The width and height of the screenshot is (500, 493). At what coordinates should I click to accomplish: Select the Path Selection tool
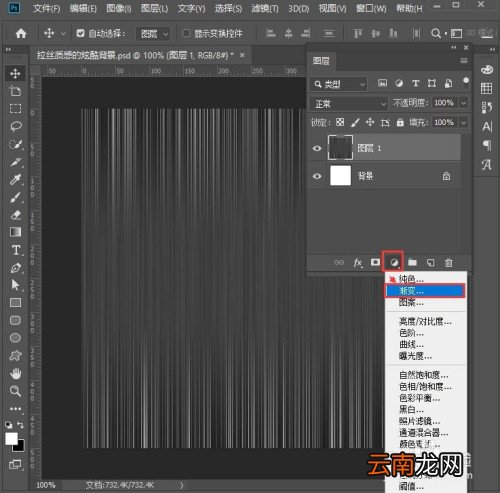click(x=15, y=285)
